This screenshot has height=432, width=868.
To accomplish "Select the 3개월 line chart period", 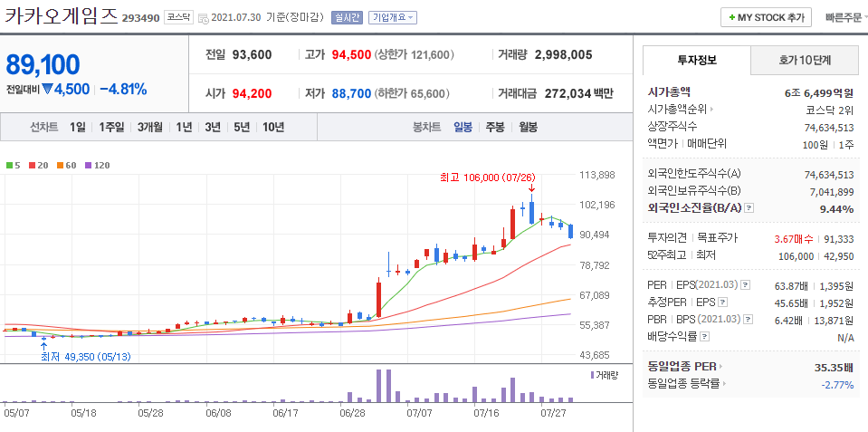I will pos(150,128).
